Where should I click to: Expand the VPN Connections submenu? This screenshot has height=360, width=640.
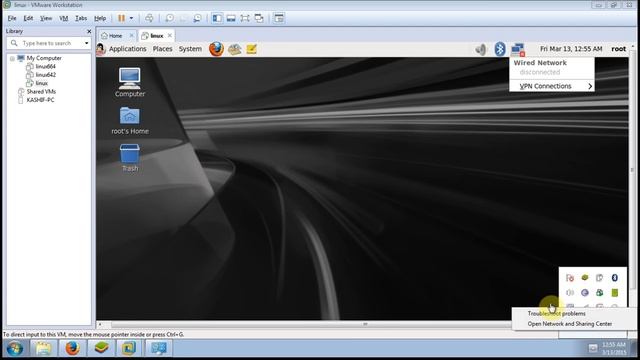pos(552,86)
